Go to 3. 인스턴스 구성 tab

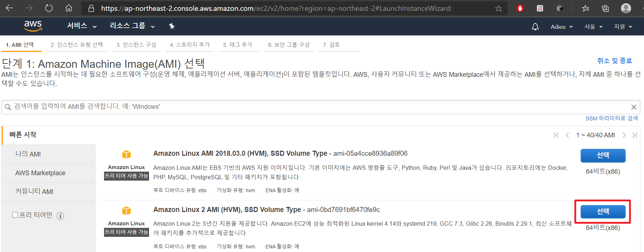[x=136, y=45]
